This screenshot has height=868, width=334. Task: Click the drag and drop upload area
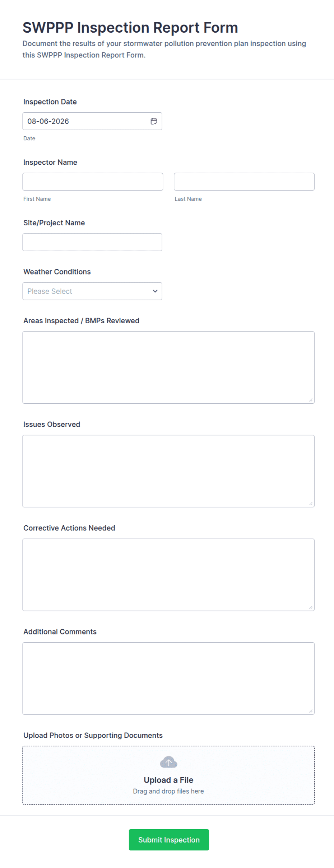point(168,775)
